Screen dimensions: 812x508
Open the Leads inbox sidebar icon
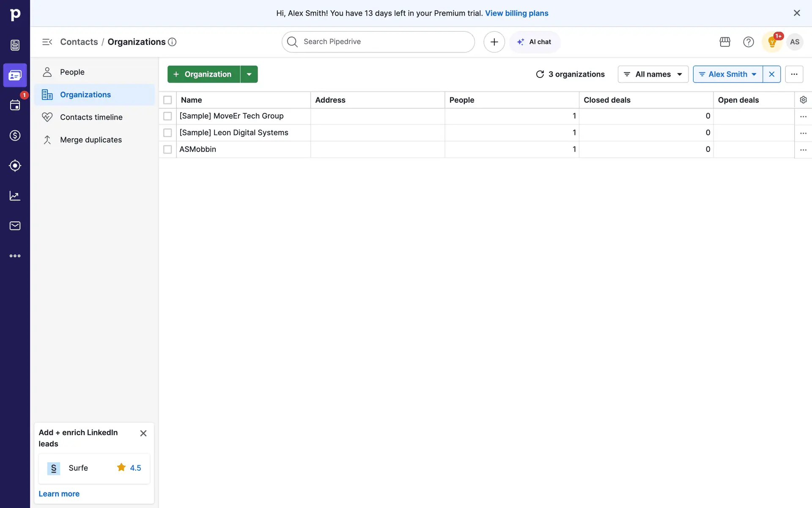[x=15, y=45]
